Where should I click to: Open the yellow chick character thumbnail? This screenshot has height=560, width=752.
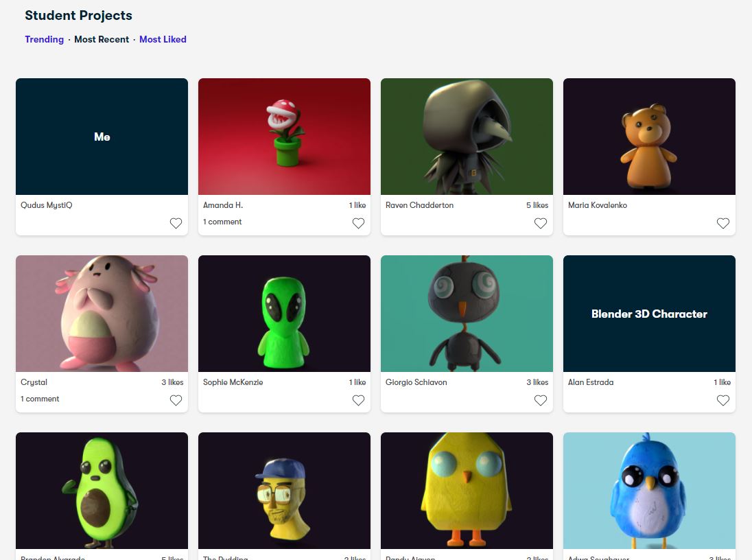(x=467, y=491)
